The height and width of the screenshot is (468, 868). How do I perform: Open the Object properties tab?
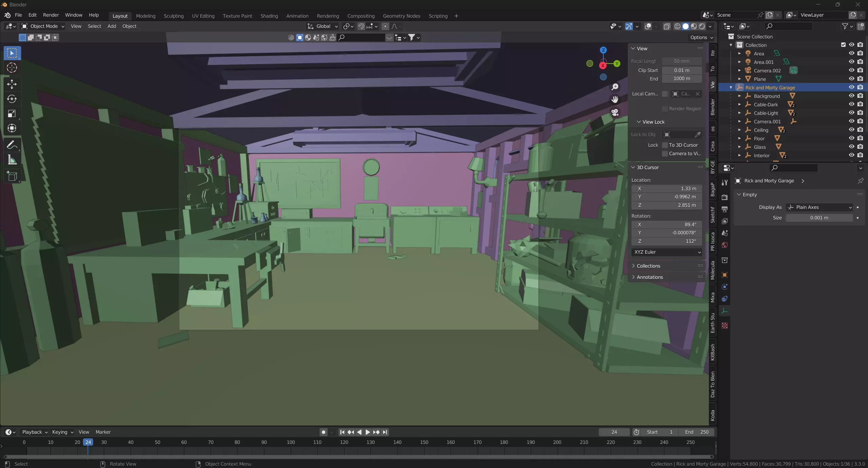pos(724,275)
